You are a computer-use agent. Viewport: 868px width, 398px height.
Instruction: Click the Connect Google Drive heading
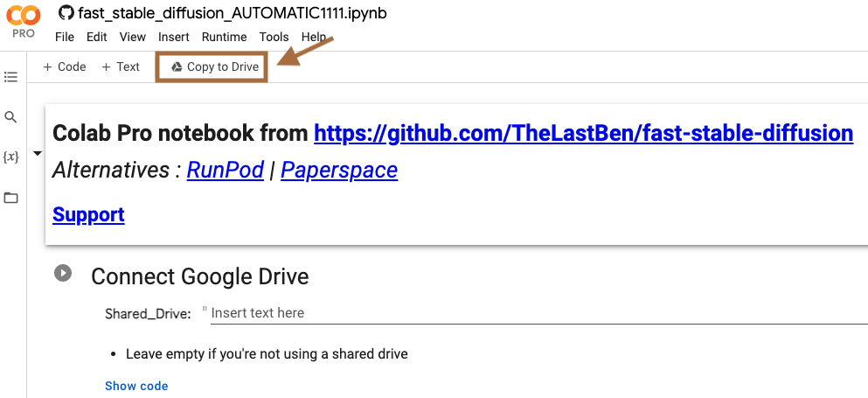[200, 276]
